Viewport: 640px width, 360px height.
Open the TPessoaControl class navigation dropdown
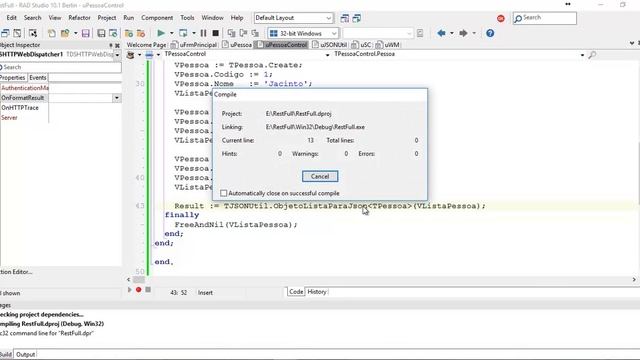pyautogui.click(x=327, y=55)
